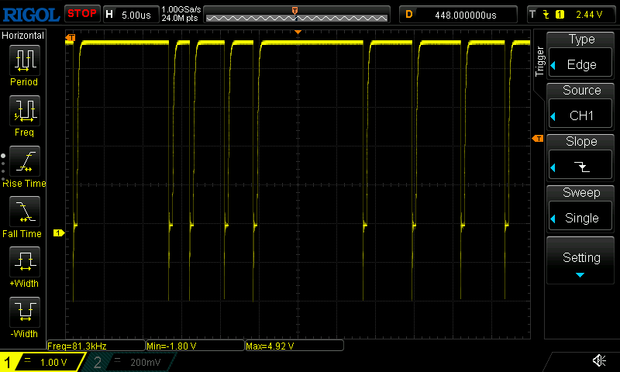Click the waveform memory overview bar
Viewport: 620px width, 372px height.
click(x=297, y=15)
